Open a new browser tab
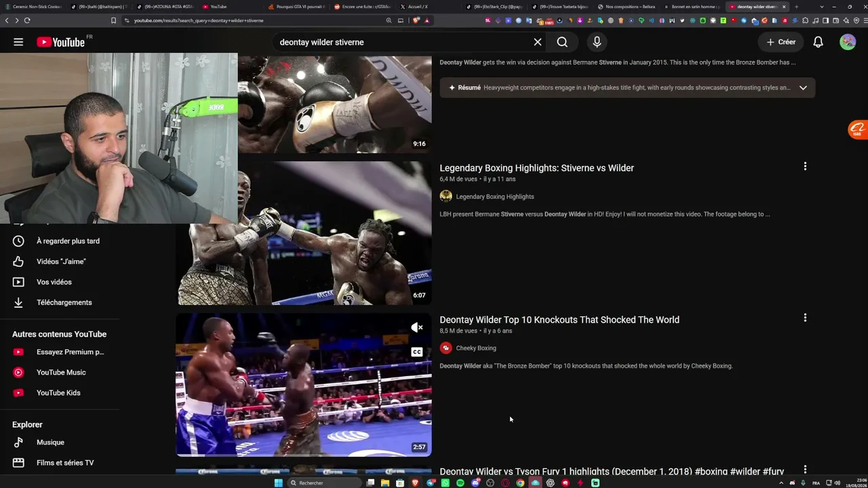The width and height of the screenshot is (868, 488). 797,7
